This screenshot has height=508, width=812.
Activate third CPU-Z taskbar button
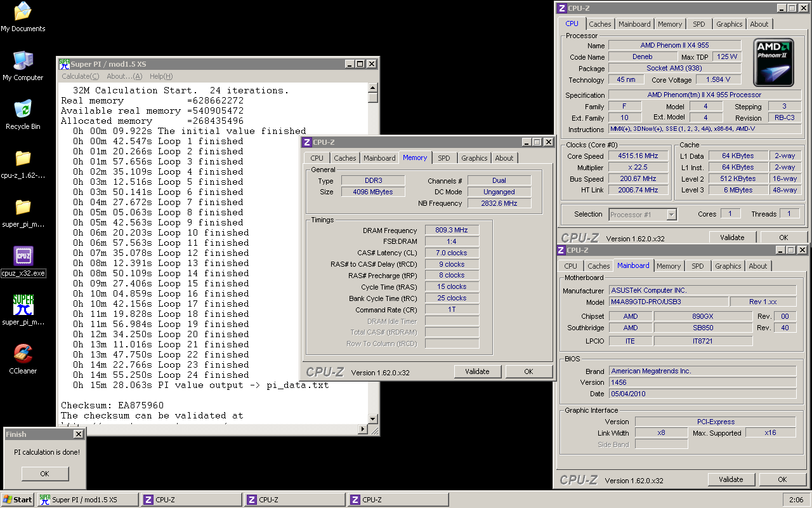[x=398, y=500]
